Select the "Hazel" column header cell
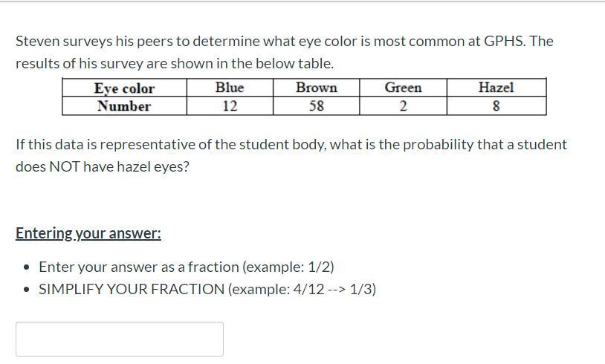 click(x=496, y=88)
